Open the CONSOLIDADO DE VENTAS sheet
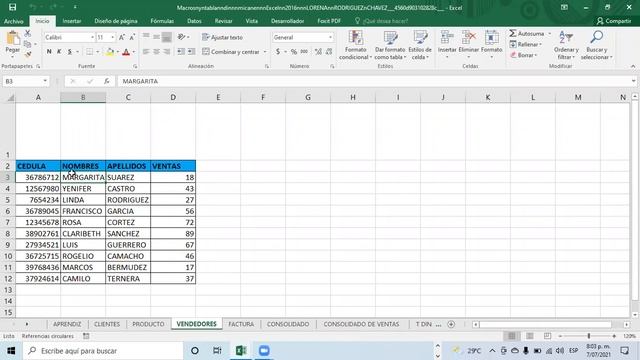640x360 pixels. [x=361, y=324]
